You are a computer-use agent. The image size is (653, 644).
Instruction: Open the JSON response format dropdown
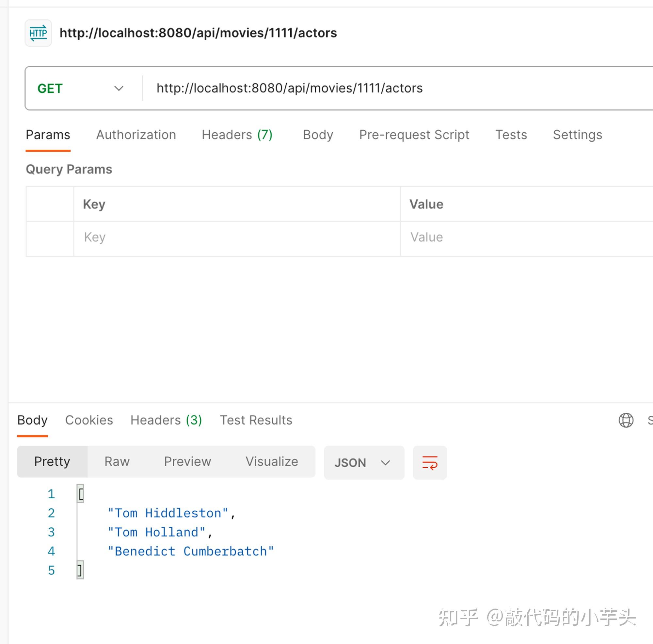click(364, 462)
